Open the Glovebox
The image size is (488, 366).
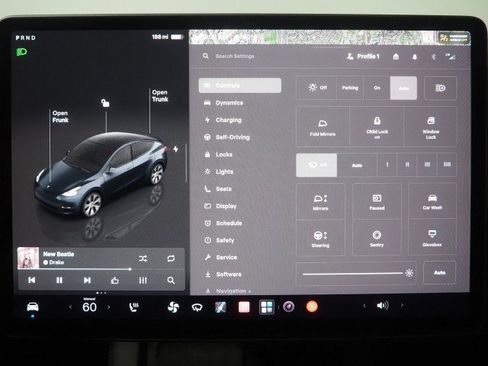coord(432,238)
